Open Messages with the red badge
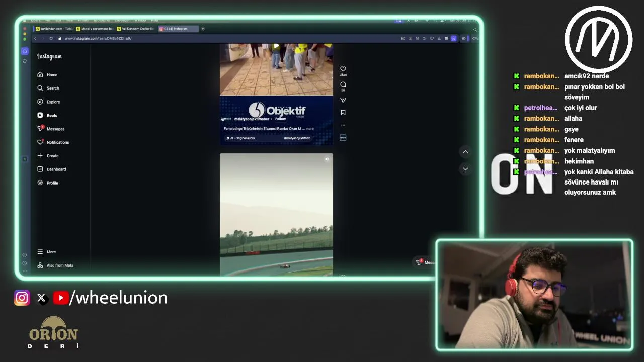 click(51, 129)
